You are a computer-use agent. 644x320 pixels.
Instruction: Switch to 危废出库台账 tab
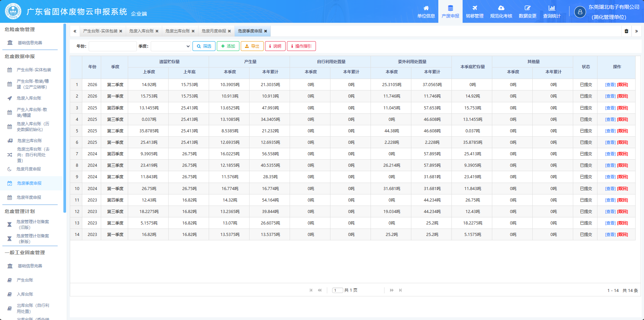pos(178,31)
